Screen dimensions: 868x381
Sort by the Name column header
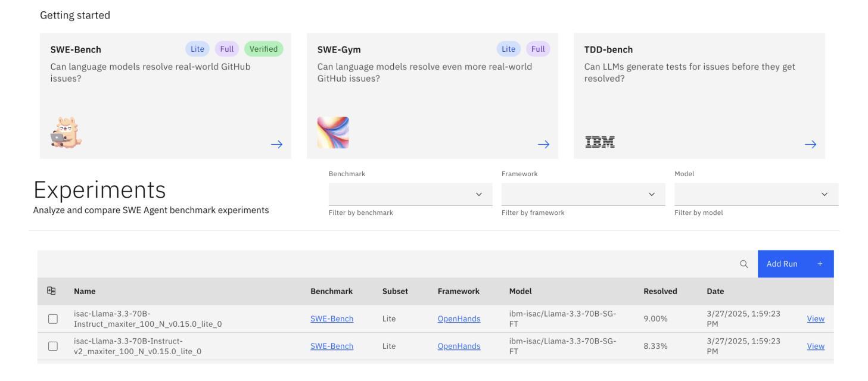85,291
